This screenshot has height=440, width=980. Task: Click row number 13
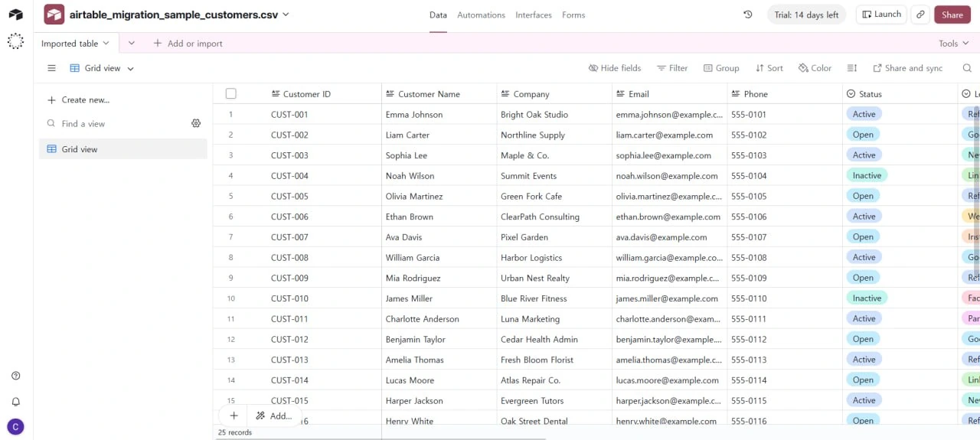(230, 360)
